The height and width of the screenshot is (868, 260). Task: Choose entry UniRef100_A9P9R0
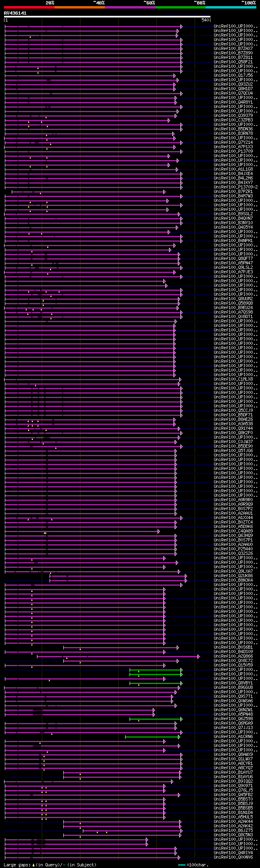coord(233,500)
